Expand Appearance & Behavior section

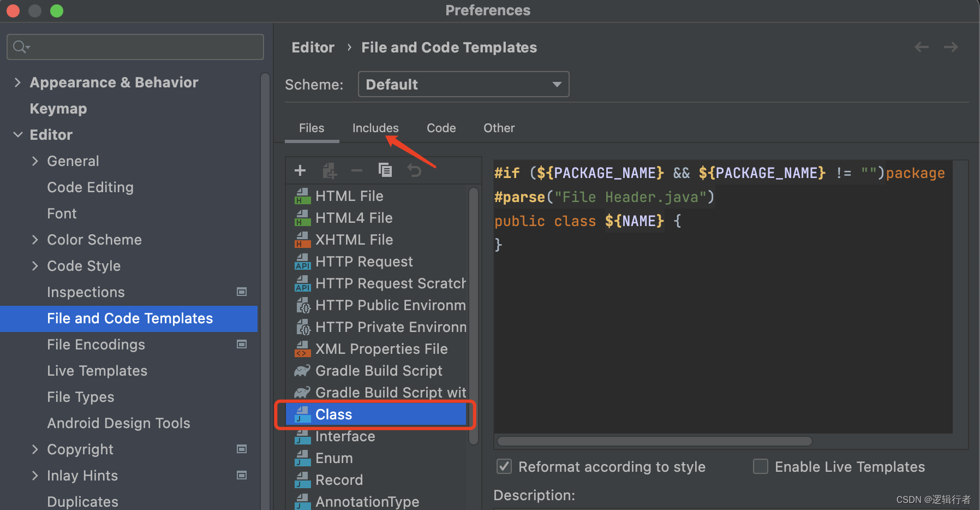coord(17,82)
